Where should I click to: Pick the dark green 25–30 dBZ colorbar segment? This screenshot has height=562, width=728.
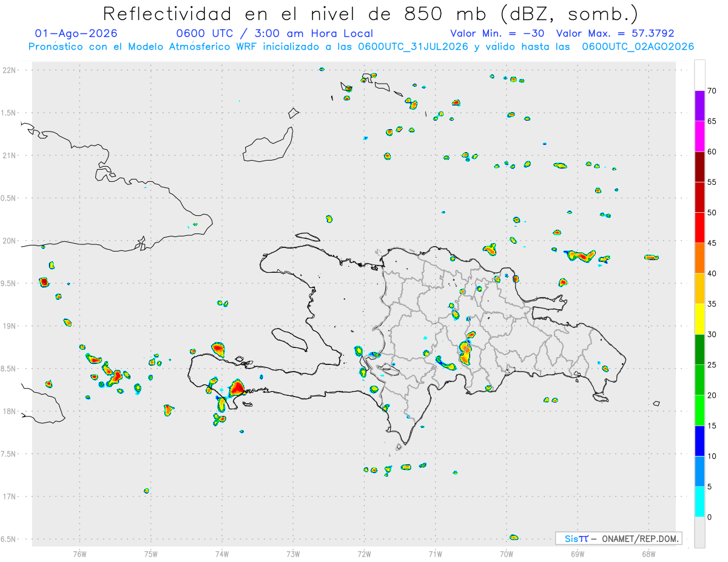coord(699,350)
